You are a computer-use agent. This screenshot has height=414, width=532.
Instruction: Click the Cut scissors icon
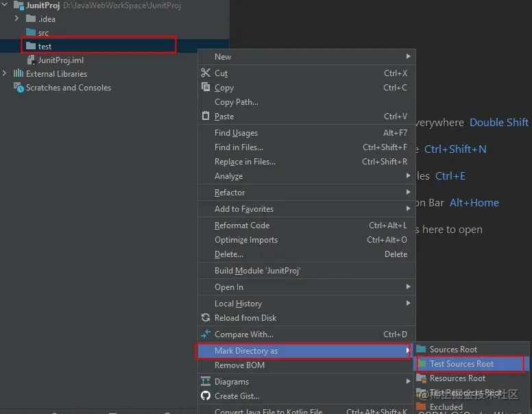pyautogui.click(x=206, y=73)
